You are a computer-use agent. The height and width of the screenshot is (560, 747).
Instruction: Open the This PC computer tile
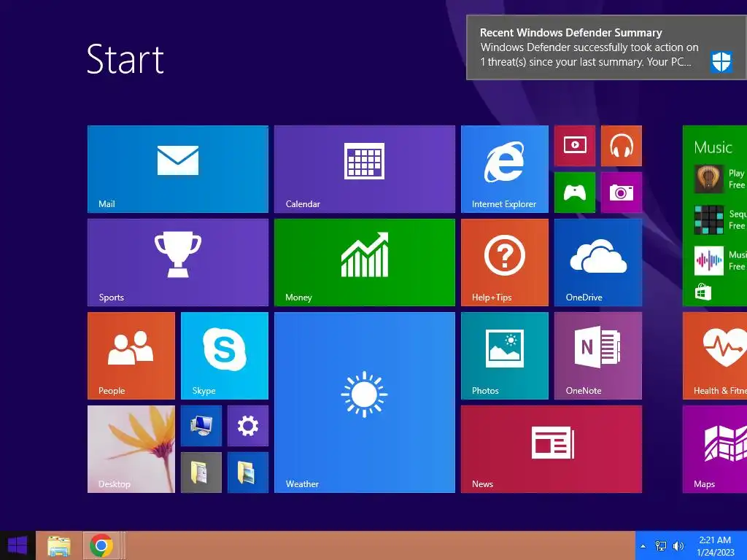(x=201, y=426)
